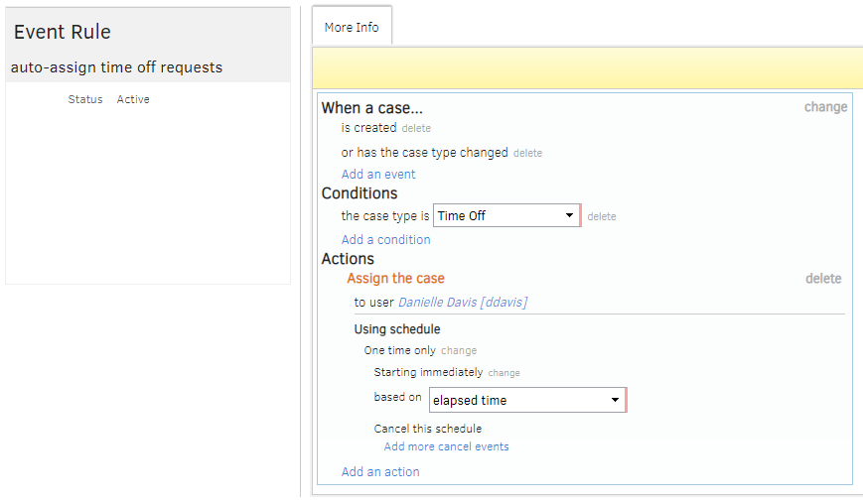The height and width of the screenshot is (504, 863).
Task: Delete the Assign the case action
Action: click(822, 279)
